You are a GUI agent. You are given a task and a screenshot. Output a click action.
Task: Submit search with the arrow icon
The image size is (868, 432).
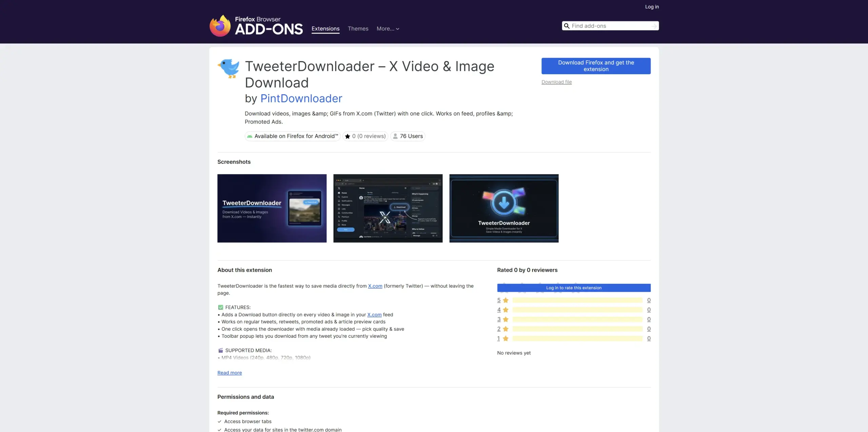(x=654, y=26)
